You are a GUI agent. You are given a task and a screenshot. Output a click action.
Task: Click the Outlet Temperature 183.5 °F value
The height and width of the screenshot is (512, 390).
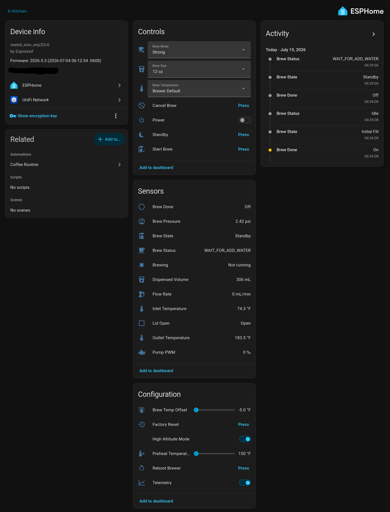coord(243,338)
